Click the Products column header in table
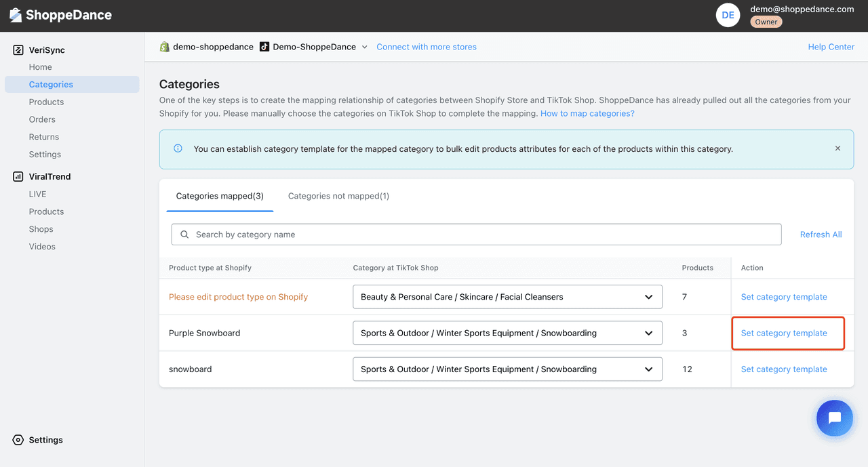This screenshot has height=467, width=868. tap(698, 268)
